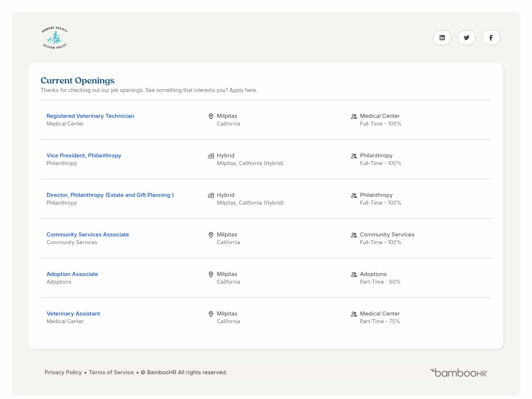View Director, Philanthropy (Estate and Gift Planning)

[110, 195]
